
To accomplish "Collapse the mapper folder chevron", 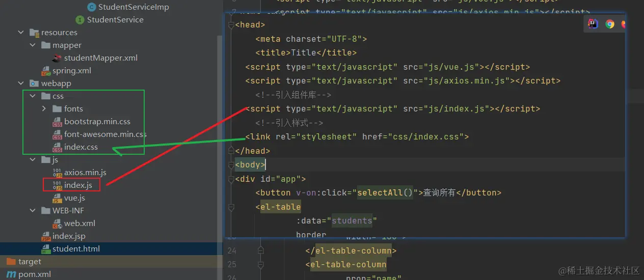I will point(33,45).
